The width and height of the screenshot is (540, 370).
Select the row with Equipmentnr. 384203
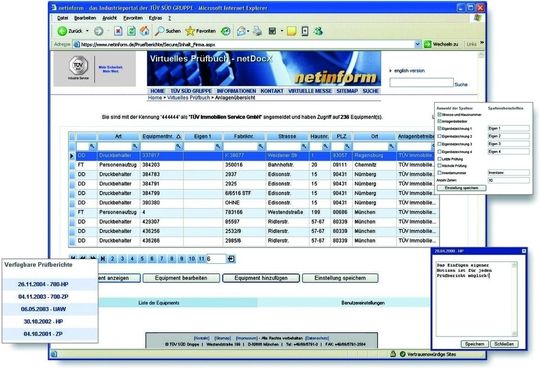pos(253,165)
